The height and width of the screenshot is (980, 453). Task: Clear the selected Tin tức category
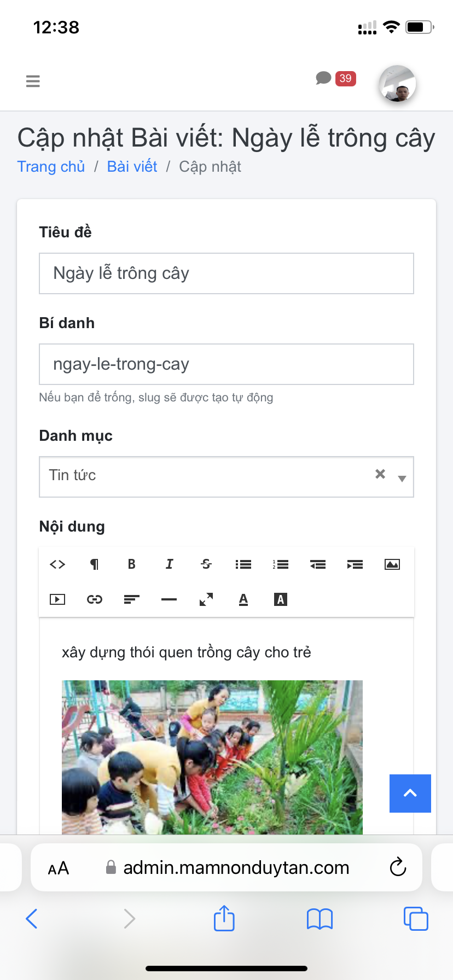380,474
